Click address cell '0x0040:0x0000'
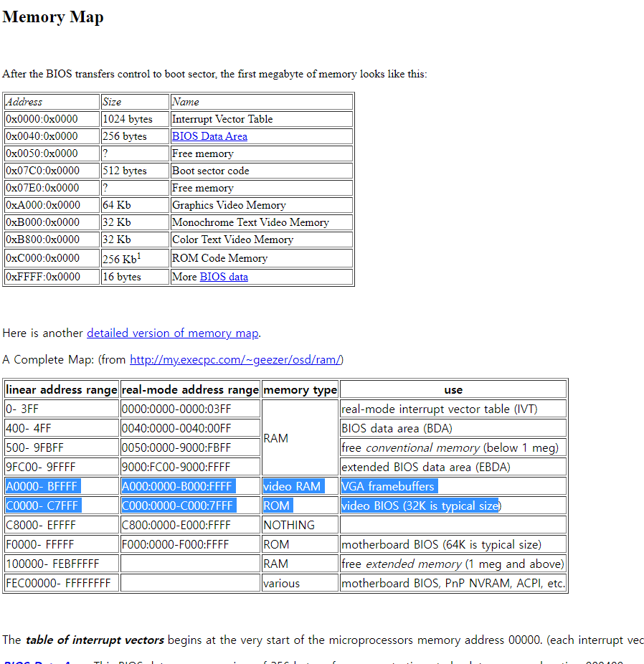Image resolution: width=644 pixels, height=664 pixels. click(52, 136)
